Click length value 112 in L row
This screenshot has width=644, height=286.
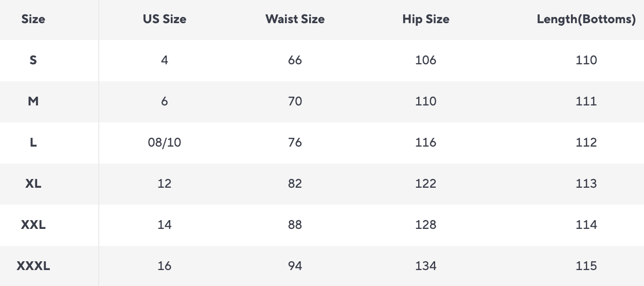tap(586, 142)
